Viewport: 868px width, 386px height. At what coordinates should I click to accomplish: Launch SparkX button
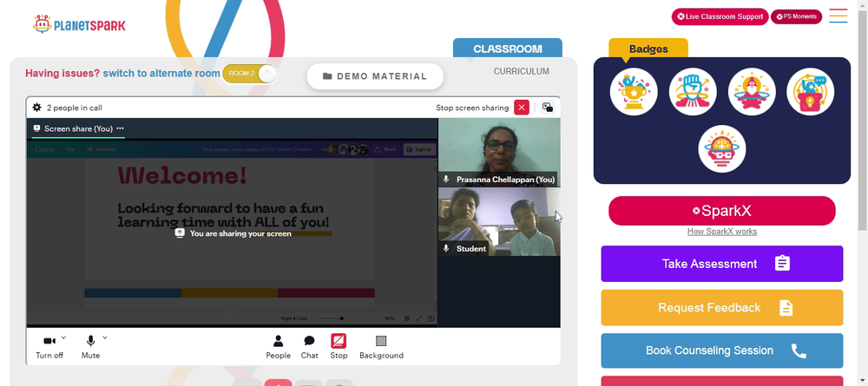722,211
